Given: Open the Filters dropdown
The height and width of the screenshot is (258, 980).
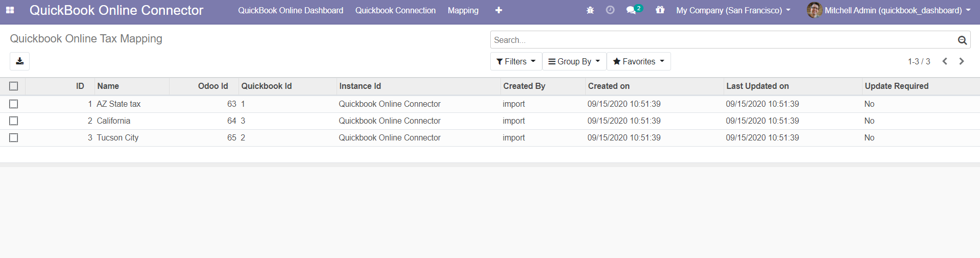Looking at the screenshot, I should coord(516,61).
